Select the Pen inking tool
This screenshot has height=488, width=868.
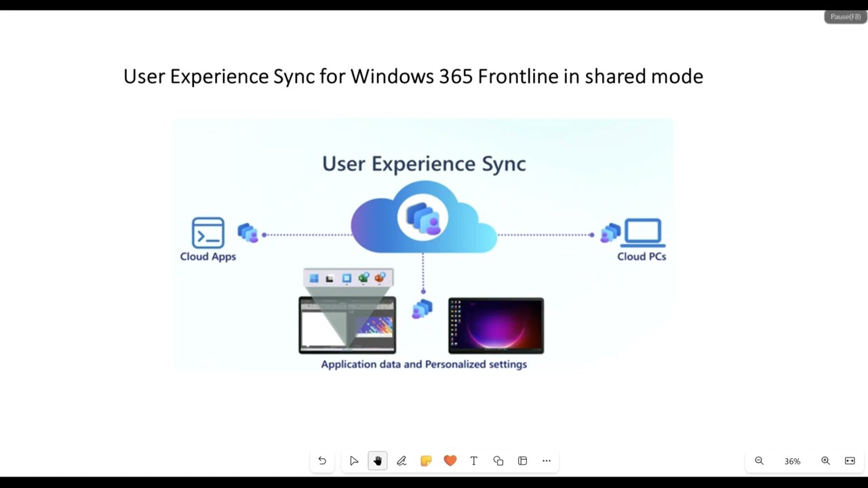click(401, 461)
